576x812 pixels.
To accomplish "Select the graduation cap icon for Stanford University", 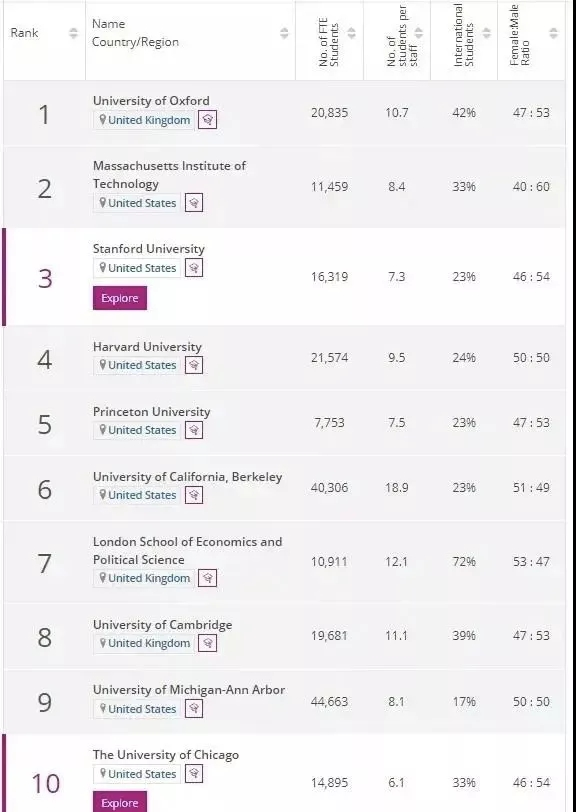I will click(194, 267).
